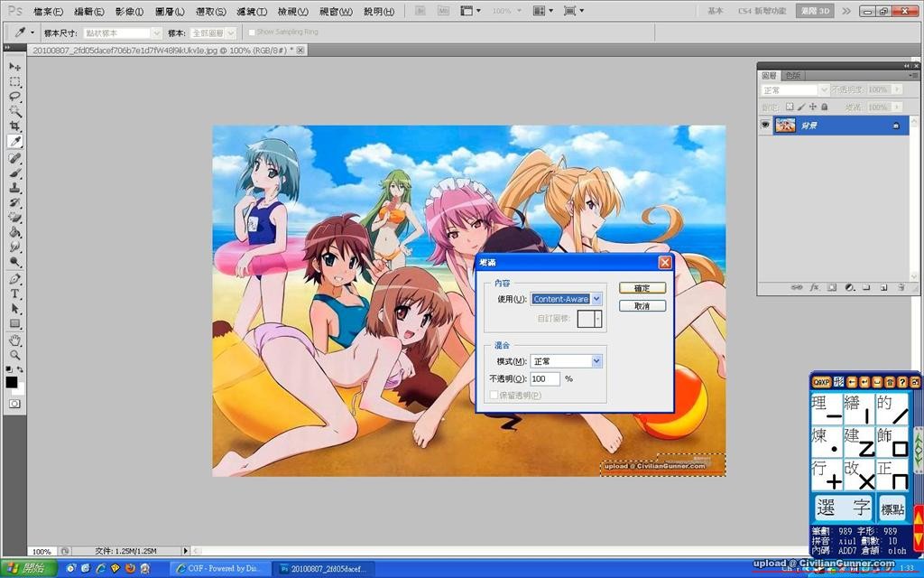Click the foreground color swatch

12,382
